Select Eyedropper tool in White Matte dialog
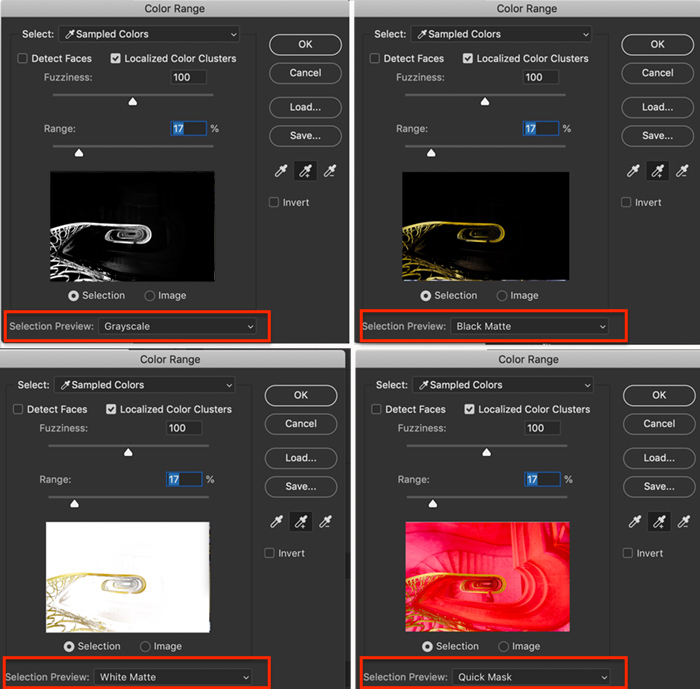 [x=276, y=521]
